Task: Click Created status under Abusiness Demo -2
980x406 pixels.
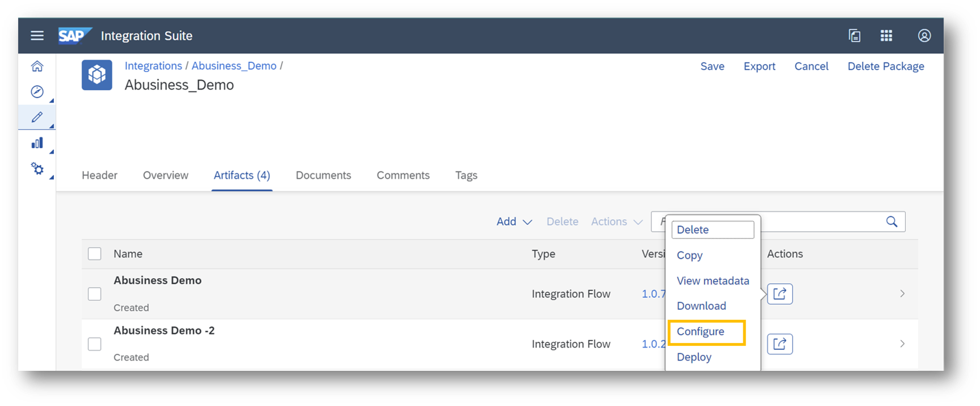Action: coord(131,358)
